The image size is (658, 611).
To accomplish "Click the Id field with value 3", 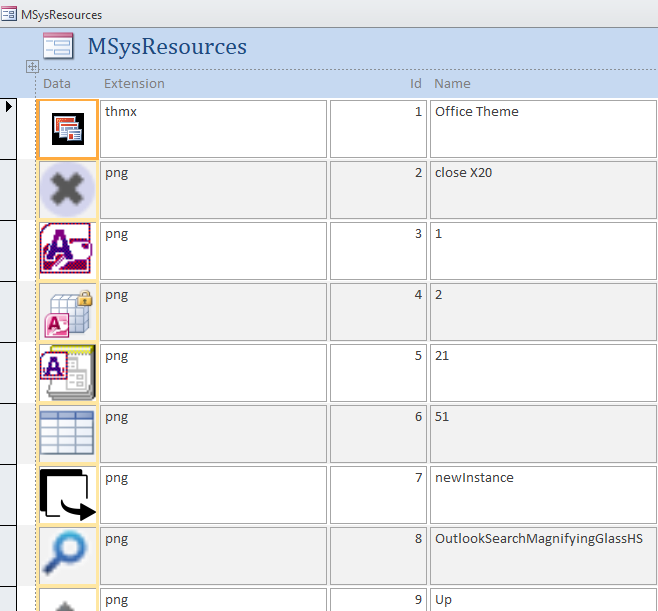I will (x=378, y=251).
